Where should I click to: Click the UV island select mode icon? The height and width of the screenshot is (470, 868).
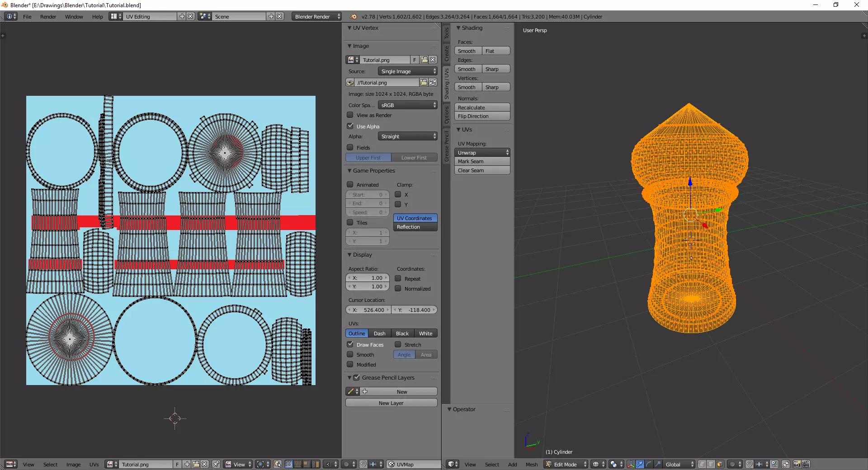point(316,464)
